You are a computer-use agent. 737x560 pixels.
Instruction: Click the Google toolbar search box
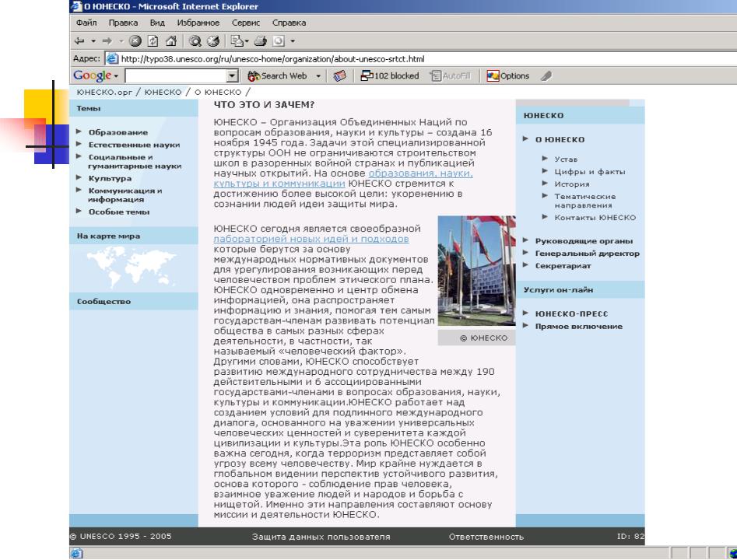[176, 75]
